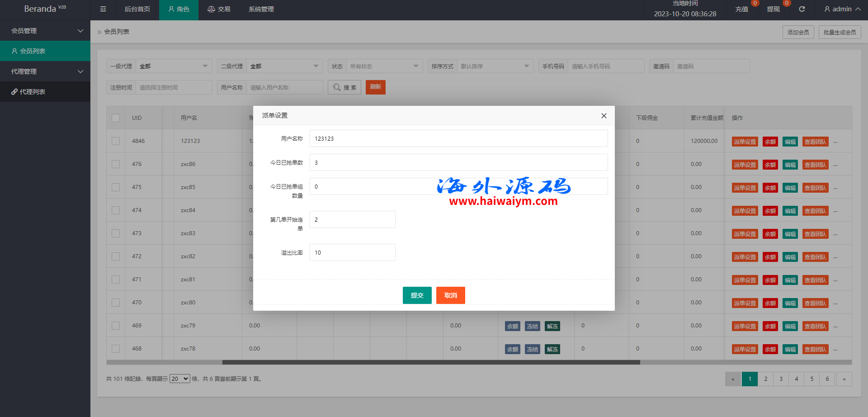Viewport: 868px width, 417px height.
Task: Open 会员列表 user icon in sidebar
Action: pyautogui.click(x=14, y=51)
